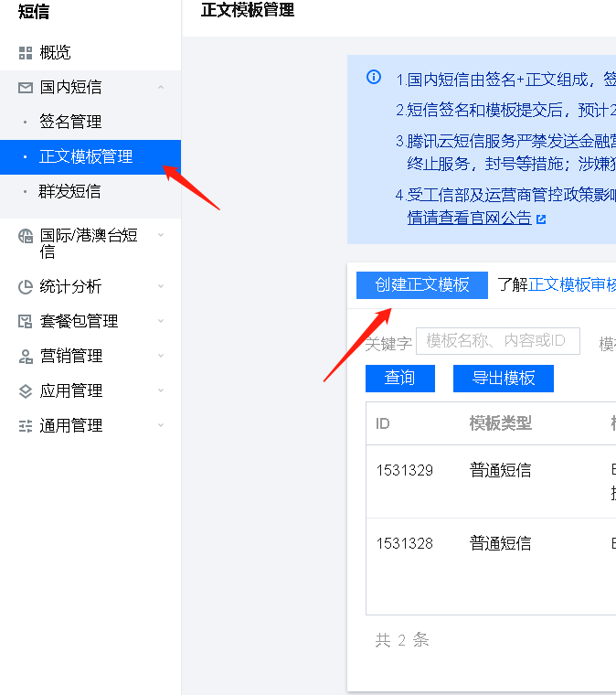
Task: Expand the 营销管理 chevron
Action: [161, 356]
